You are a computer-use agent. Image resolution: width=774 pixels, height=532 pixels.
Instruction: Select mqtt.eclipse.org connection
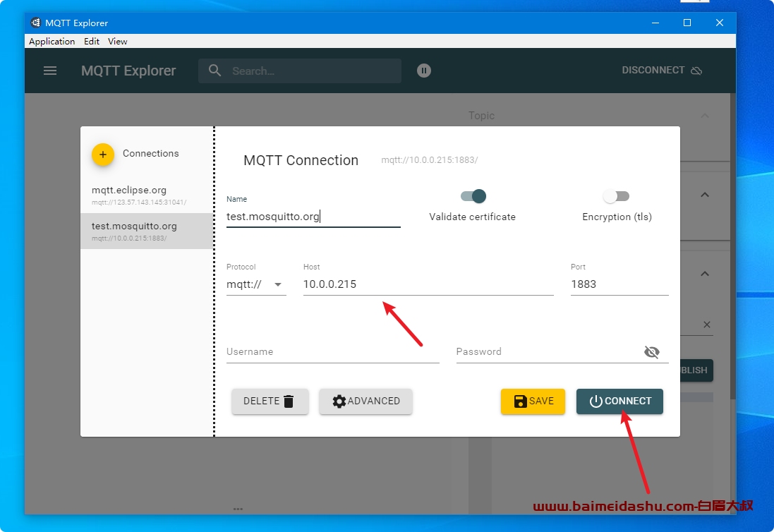coord(147,195)
